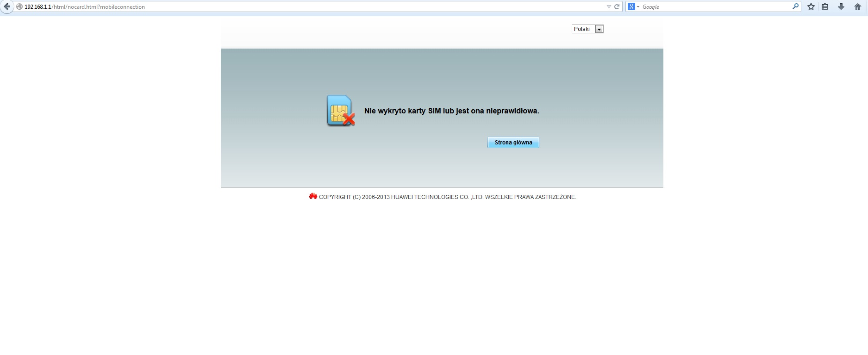
Task: Open the bookmarks list icon
Action: (x=825, y=6)
